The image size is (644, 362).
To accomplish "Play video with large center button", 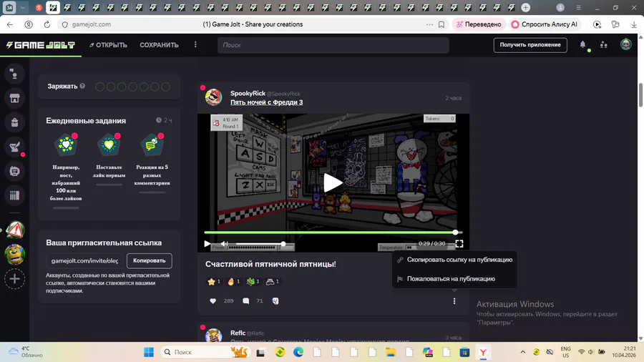I will pos(333,182).
